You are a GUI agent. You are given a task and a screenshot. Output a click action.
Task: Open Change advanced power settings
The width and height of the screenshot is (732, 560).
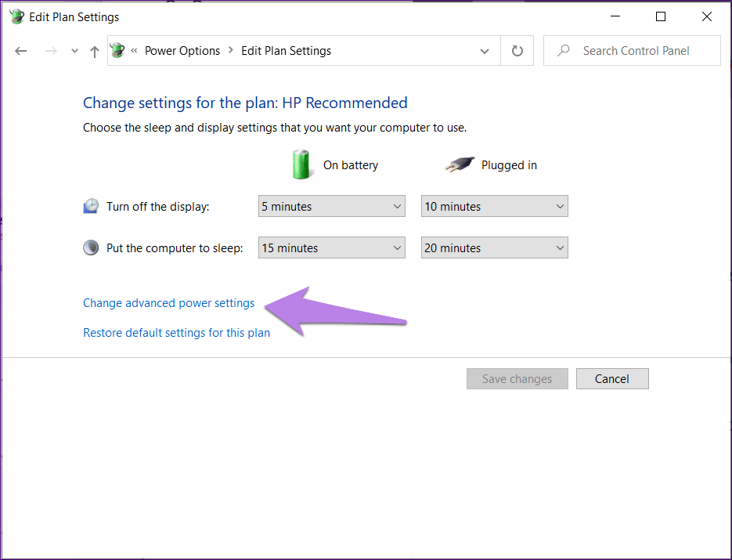pyautogui.click(x=168, y=303)
